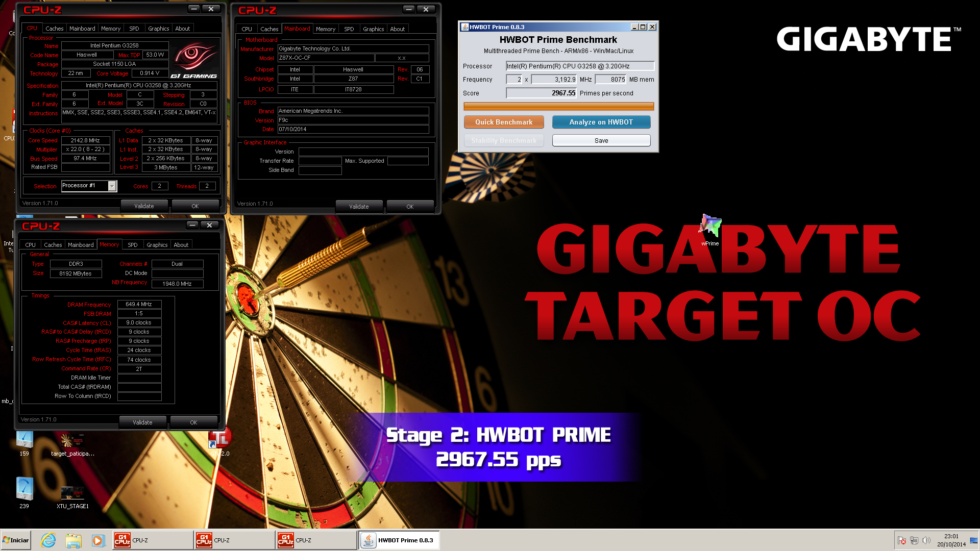Click Analyze on HWBOT button
980x551 pixels.
click(601, 122)
